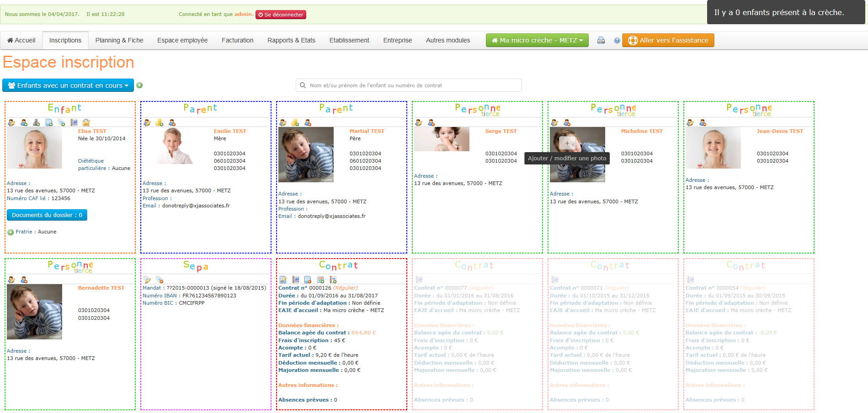Image resolution: width=868 pixels, height=413 pixels.
Task: Click the 'Documents du dossier : 0' button
Action: 47,215
